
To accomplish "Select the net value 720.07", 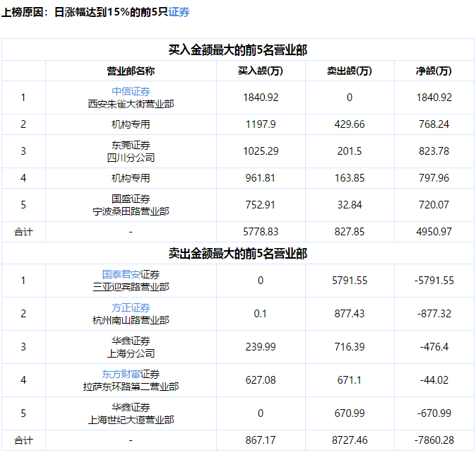I will pos(434,205).
